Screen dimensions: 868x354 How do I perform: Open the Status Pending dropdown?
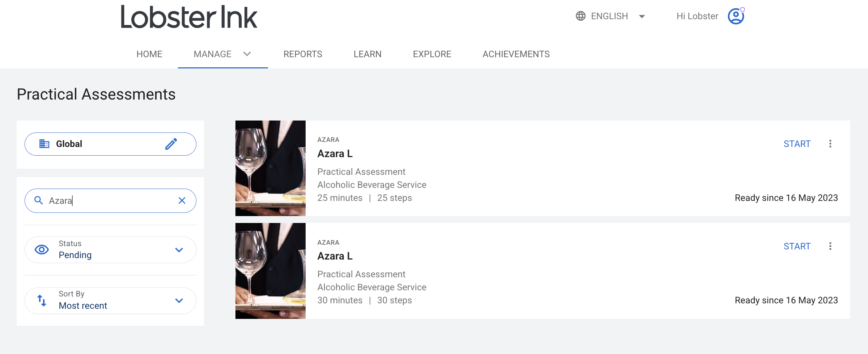tap(110, 250)
